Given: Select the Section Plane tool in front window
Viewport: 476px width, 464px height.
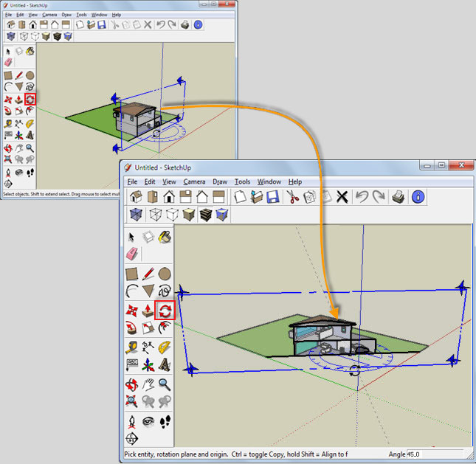Looking at the screenshot, I should 132,438.
